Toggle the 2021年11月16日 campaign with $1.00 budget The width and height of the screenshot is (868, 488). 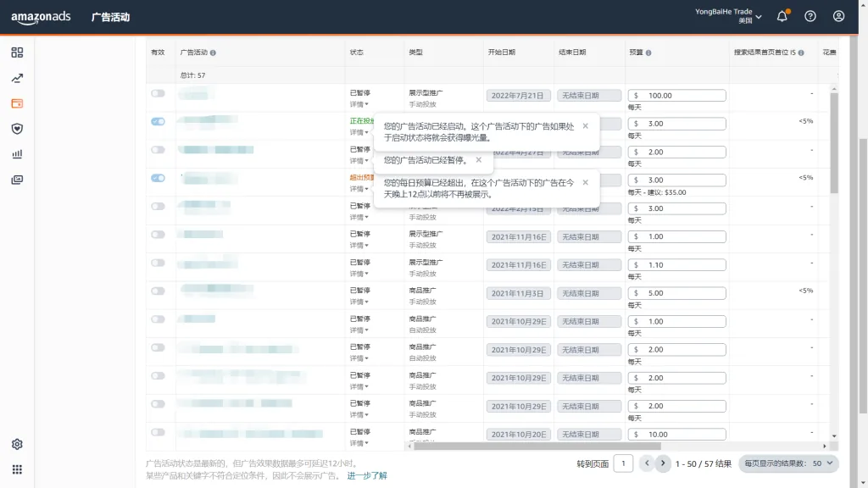tap(158, 235)
